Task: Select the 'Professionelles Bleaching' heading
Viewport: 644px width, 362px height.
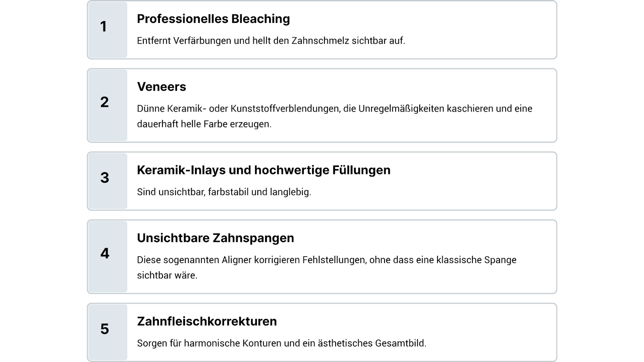Action: click(x=213, y=19)
